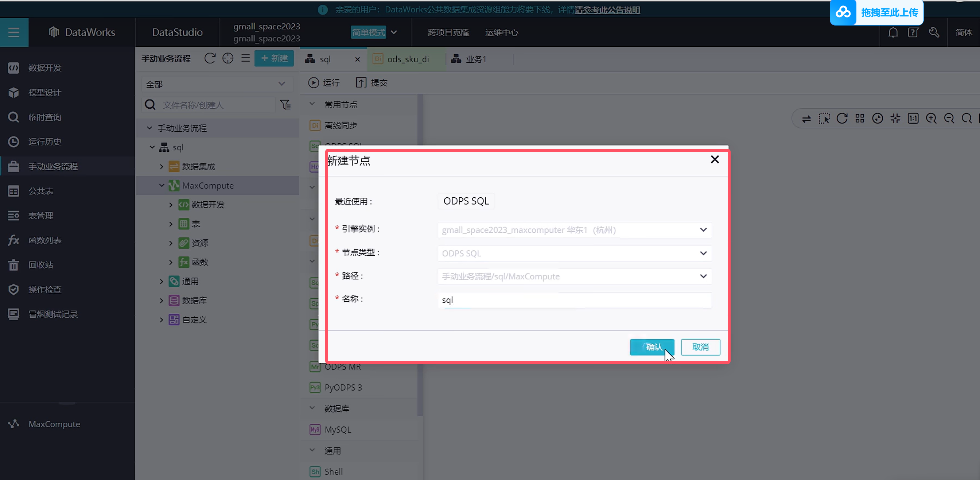Click the filter icon next to search box
Viewport: 980px width, 480px height.
tap(285, 105)
